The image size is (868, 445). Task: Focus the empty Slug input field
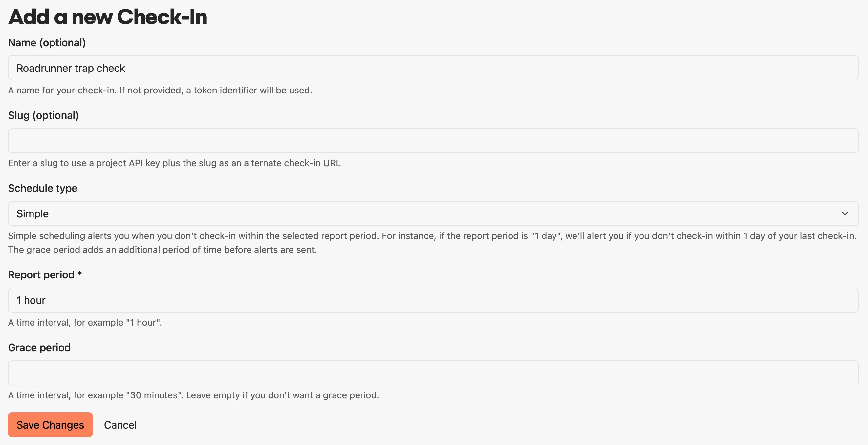[433, 141]
